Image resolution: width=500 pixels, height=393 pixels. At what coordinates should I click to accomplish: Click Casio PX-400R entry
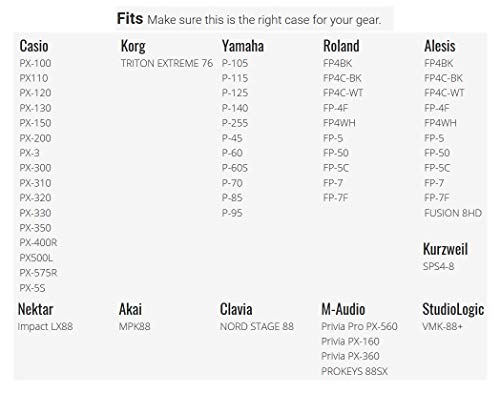pos(38,242)
